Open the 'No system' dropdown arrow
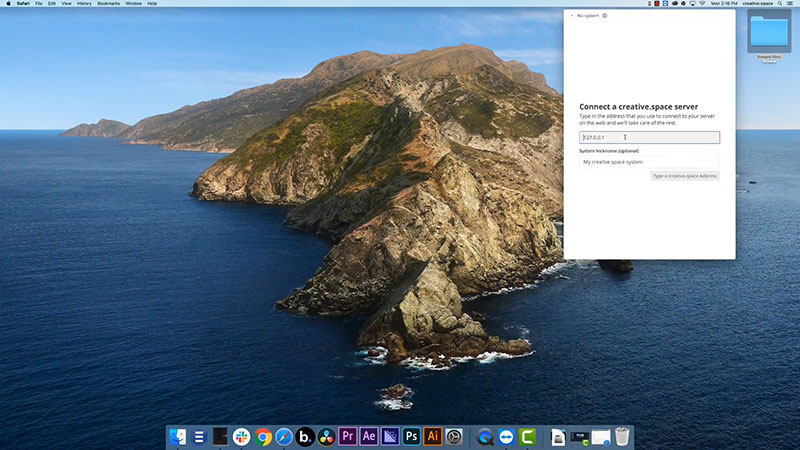 (571, 16)
